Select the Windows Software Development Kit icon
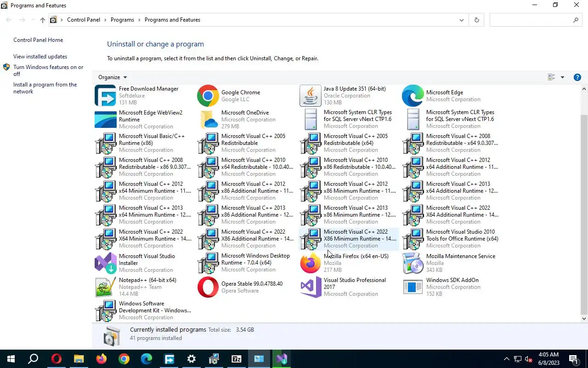Screen dimensions: 588x368 (105, 311)
